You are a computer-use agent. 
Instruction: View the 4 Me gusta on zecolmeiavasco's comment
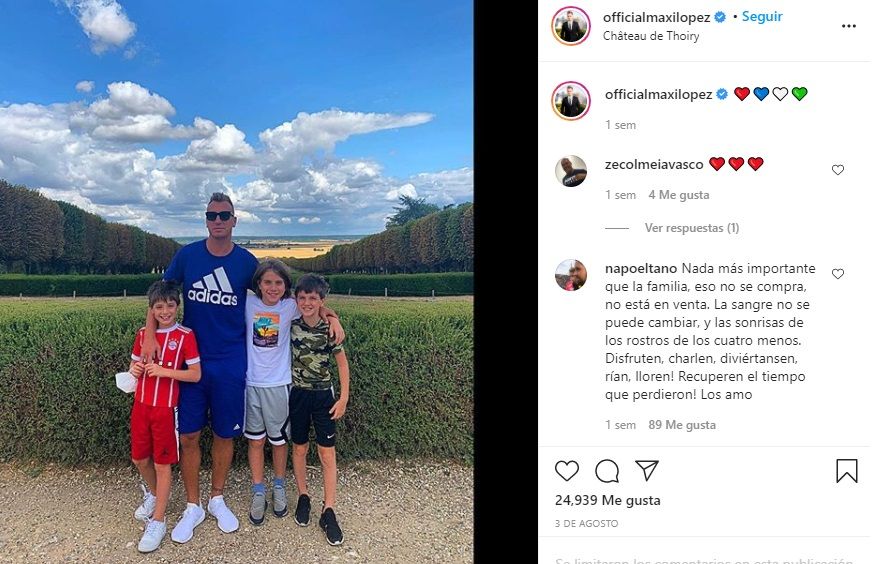coord(678,195)
